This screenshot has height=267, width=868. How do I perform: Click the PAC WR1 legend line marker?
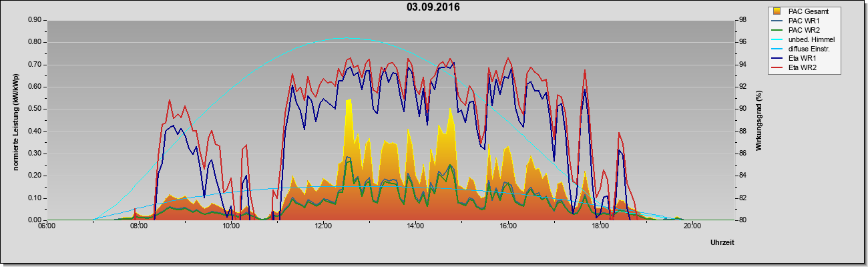[777, 21]
